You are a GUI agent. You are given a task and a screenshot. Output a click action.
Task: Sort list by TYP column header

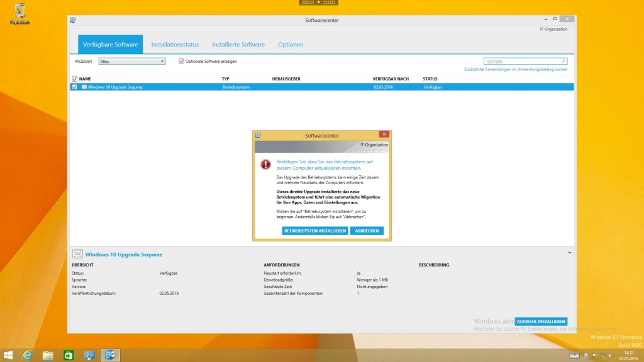pyautogui.click(x=226, y=79)
